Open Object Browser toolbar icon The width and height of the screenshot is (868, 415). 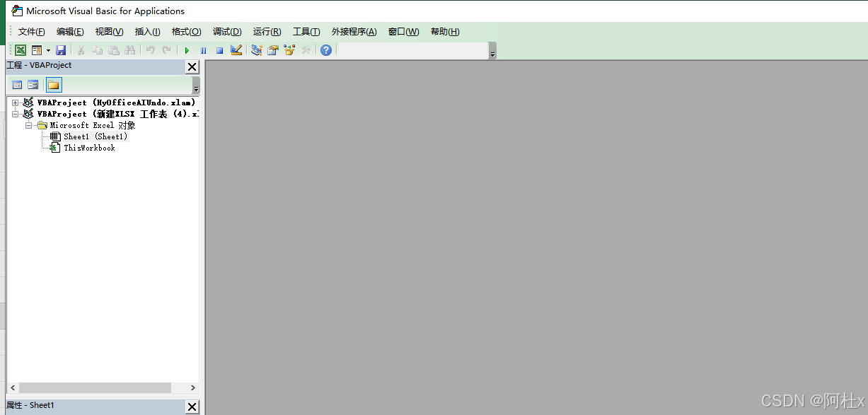click(x=289, y=50)
